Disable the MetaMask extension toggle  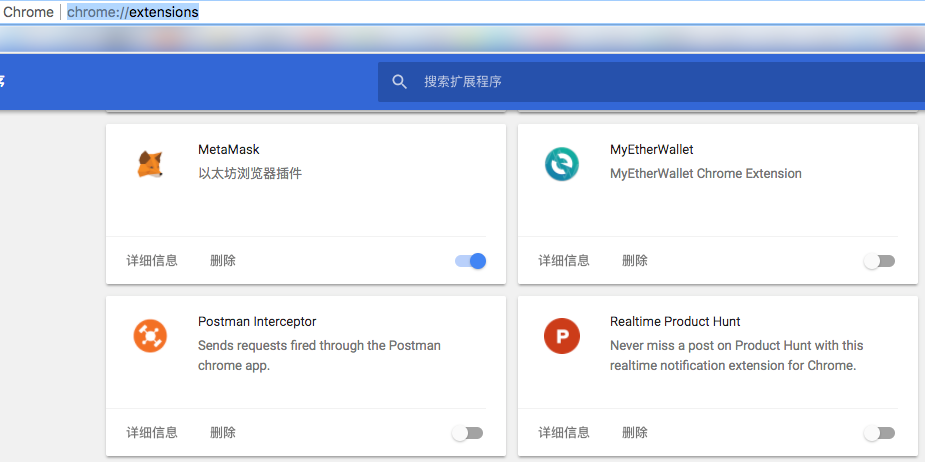click(471, 261)
